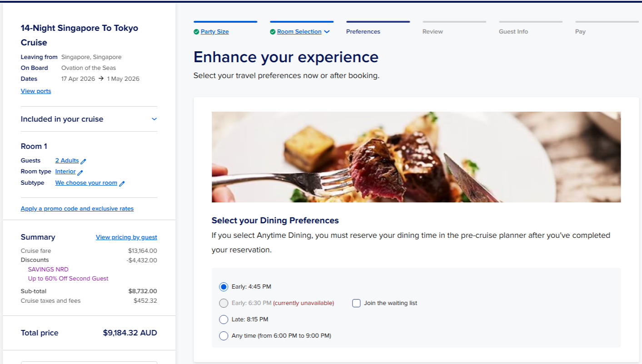The width and height of the screenshot is (642, 364).
Task: Click the Interior room type link
Action: [x=65, y=172]
